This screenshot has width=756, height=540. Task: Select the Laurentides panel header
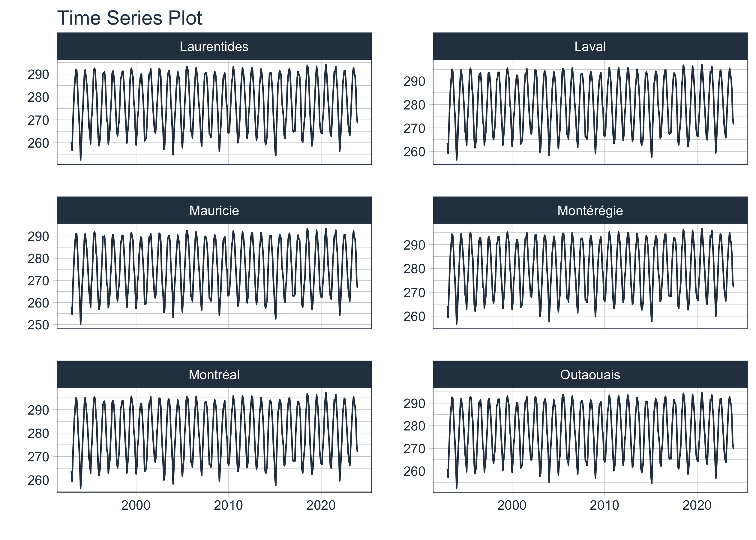click(x=214, y=46)
